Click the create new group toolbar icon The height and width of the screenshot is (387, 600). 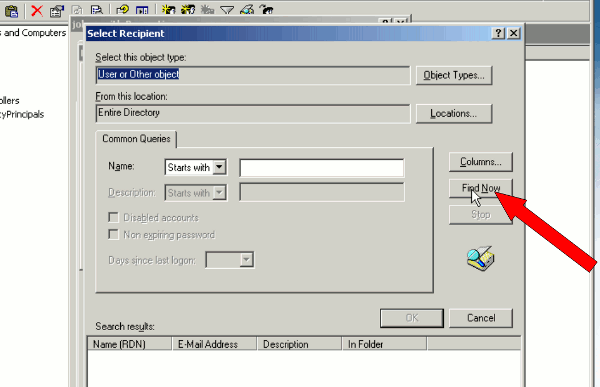188,9
